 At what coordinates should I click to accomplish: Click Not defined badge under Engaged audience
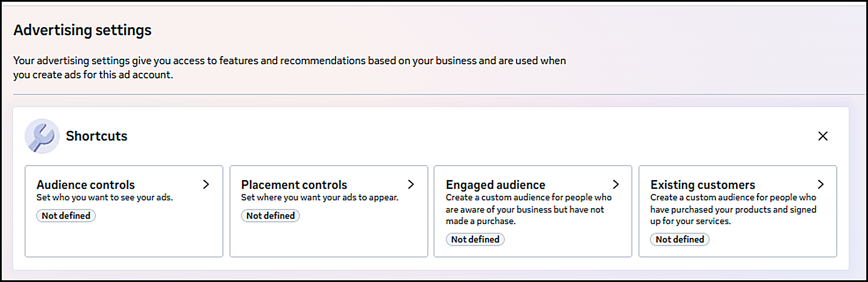pyautogui.click(x=475, y=239)
